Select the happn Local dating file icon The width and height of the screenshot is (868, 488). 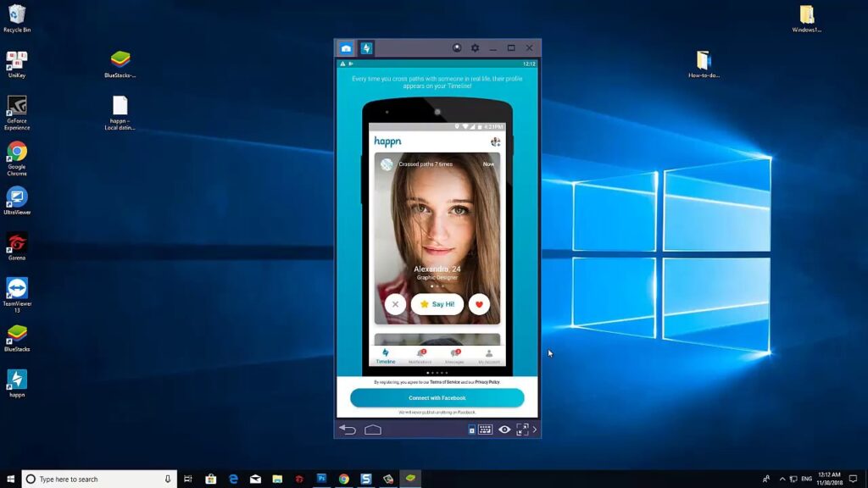click(x=120, y=114)
